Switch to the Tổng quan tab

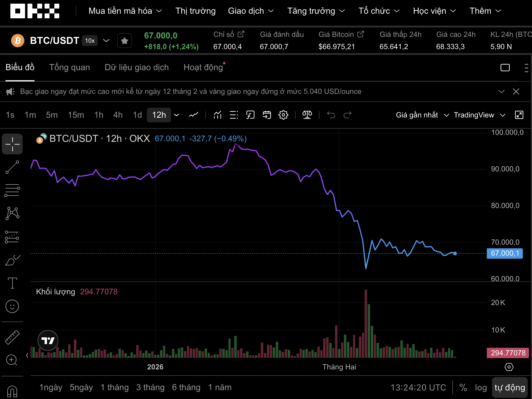tap(69, 67)
